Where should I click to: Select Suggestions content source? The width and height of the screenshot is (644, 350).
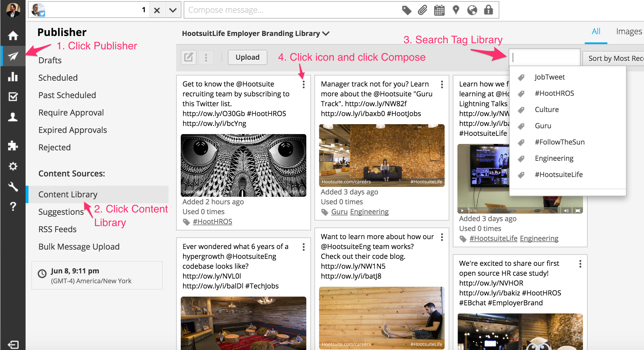click(61, 212)
